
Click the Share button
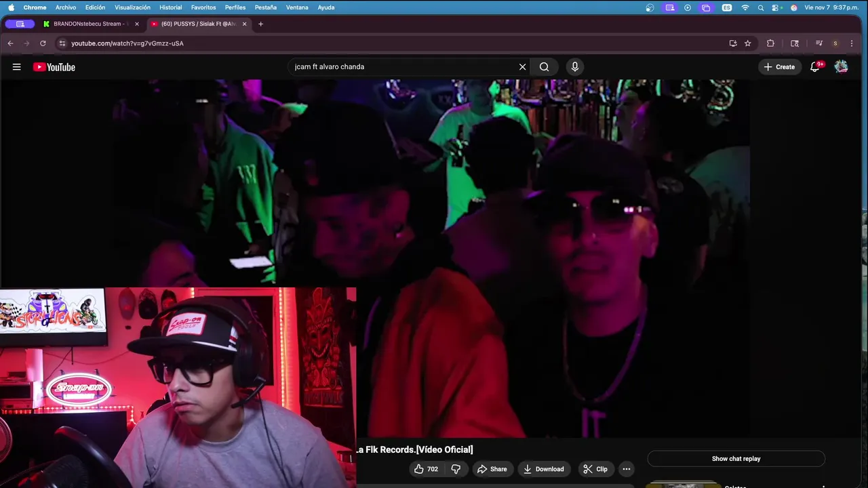pos(492,469)
